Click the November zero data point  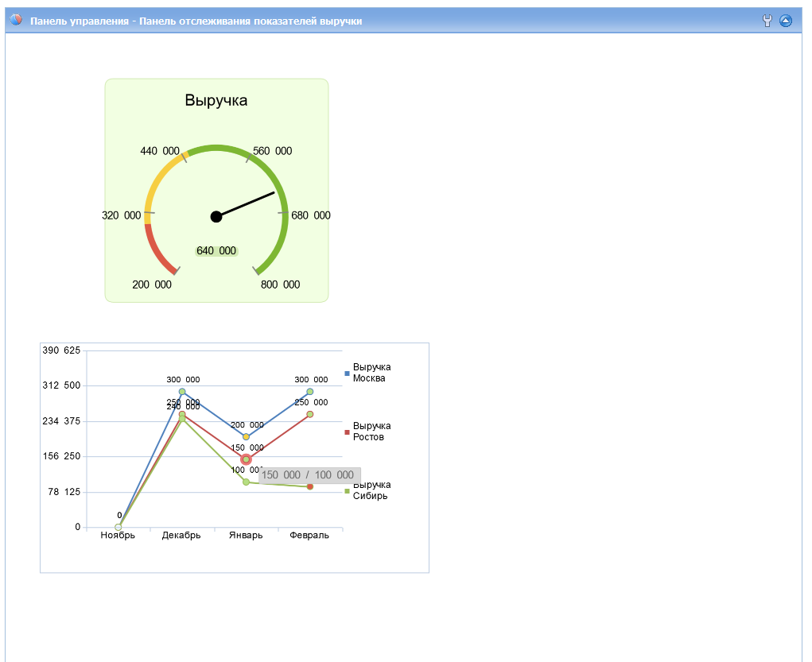tap(118, 527)
